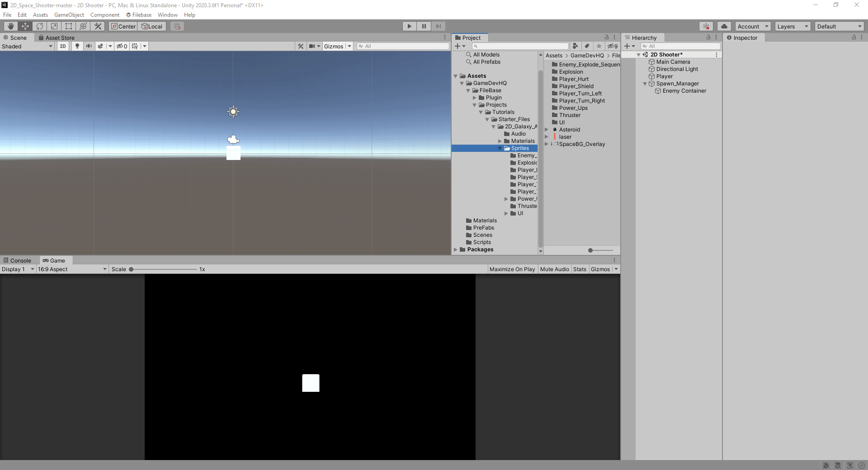Open custom editor tools
The width and height of the screenshot is (868, 470).
coord(98,26)
